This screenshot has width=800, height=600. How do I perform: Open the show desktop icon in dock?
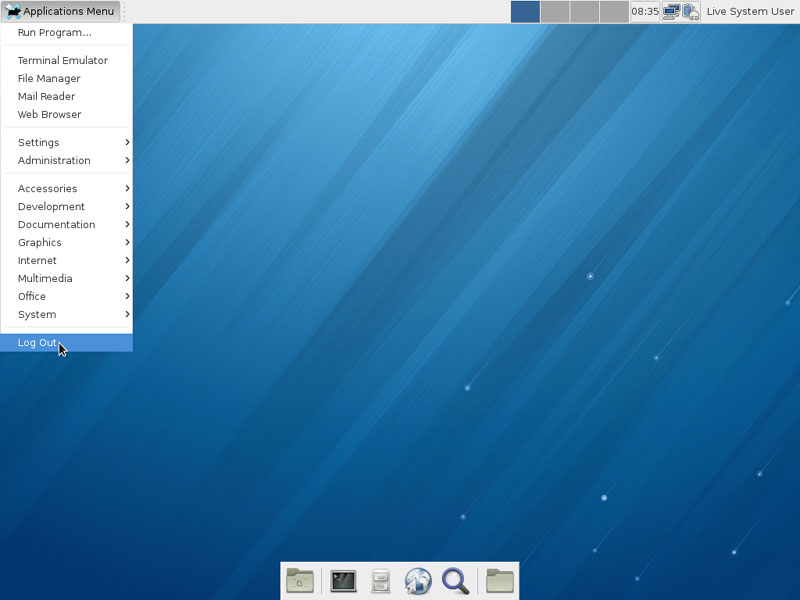pyautogui.click(x=300, y=581)
